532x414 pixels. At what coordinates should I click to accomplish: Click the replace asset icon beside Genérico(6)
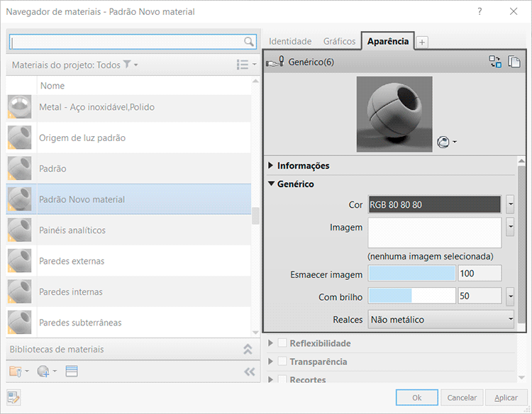[x=495, y=62]
